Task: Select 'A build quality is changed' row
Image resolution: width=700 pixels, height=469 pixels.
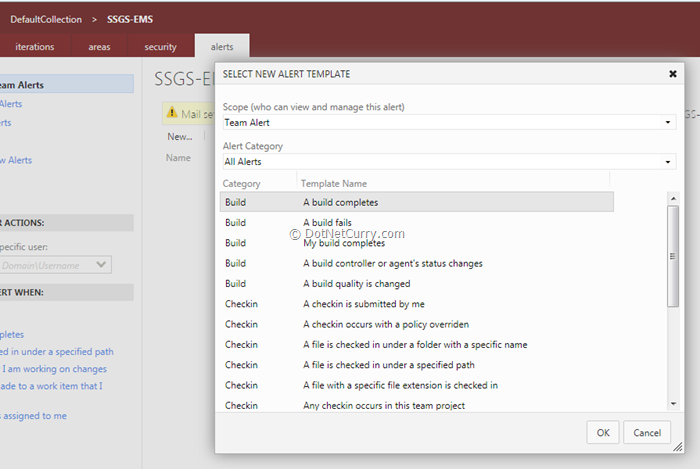Action: coord(417,283)
